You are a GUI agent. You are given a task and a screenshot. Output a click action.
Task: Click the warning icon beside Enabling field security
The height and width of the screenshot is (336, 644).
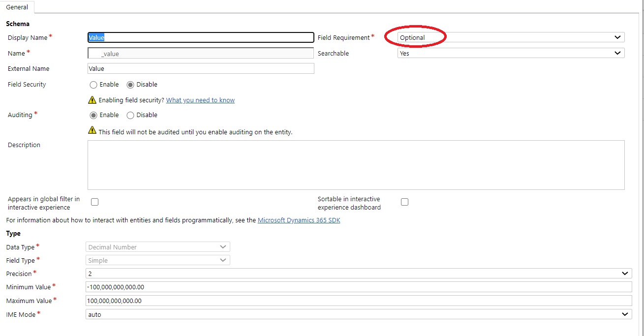[92, 100]
